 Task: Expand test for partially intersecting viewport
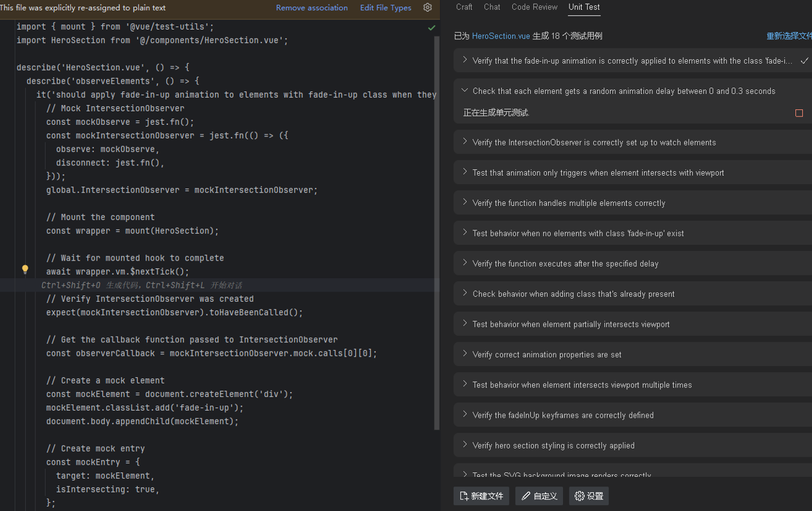coord(465,324)
